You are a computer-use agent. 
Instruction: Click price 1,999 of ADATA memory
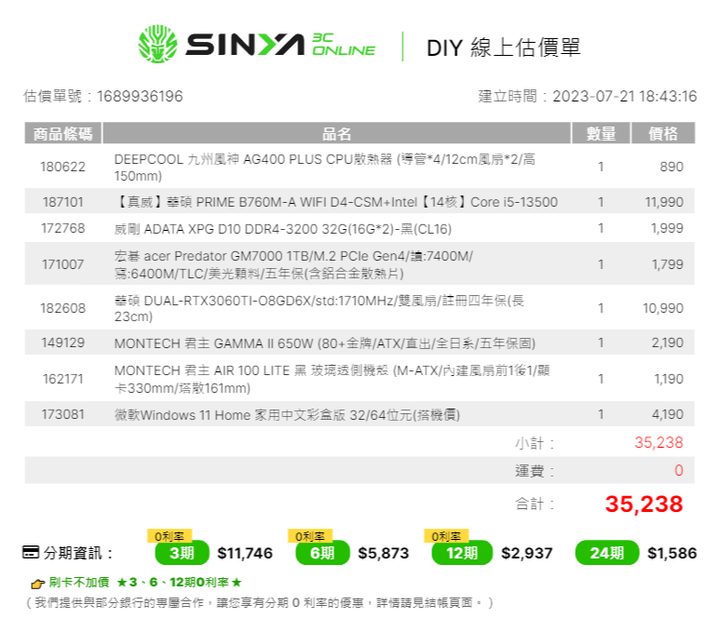[x=667, y=228]
